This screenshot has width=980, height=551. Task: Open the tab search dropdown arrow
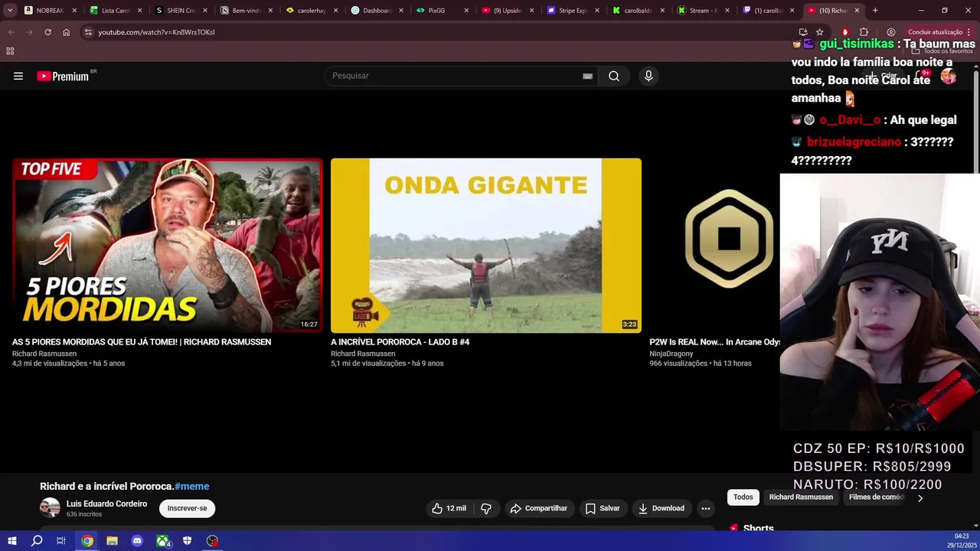tap(11, 11)
